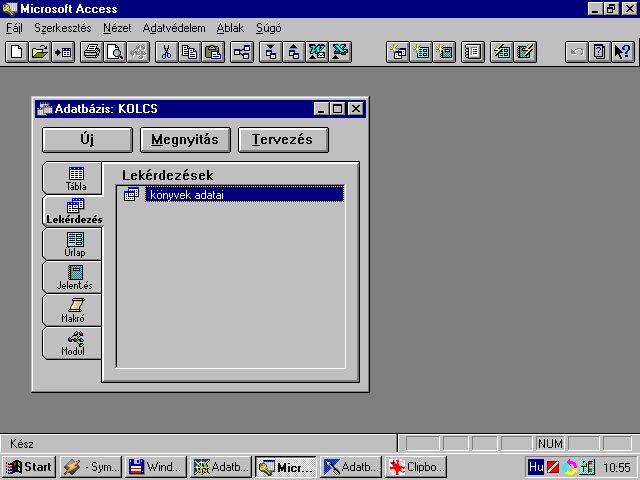Open the Ablak menu
The width and height of the screenshot is (640, 480).
click(230, 28)
